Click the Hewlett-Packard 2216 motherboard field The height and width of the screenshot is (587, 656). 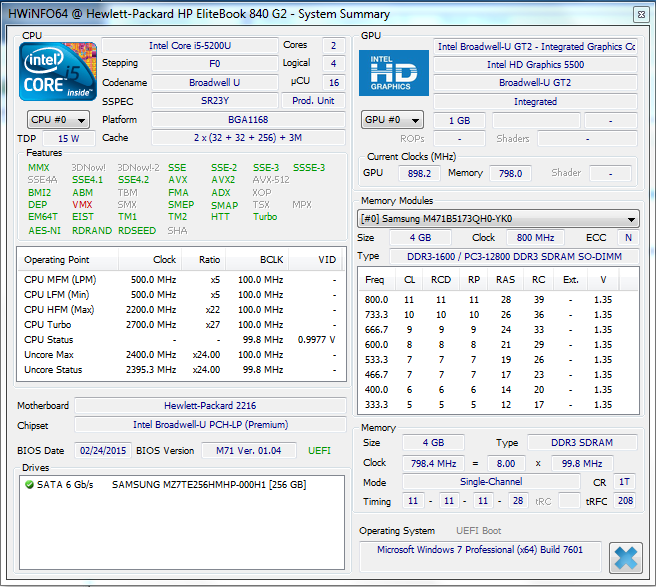coord(210,405)
